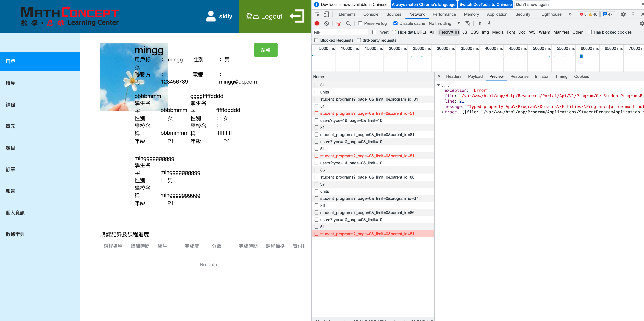Click the green 編輯 edit button
Viewport: 644px width, 321px height.
[266, 50]
